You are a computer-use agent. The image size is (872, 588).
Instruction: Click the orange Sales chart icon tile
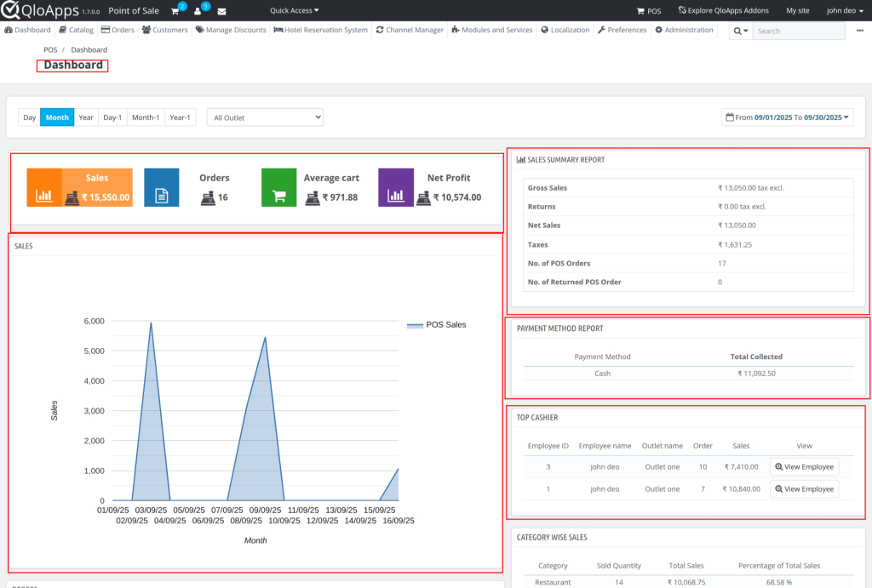(x=44, y=188)
